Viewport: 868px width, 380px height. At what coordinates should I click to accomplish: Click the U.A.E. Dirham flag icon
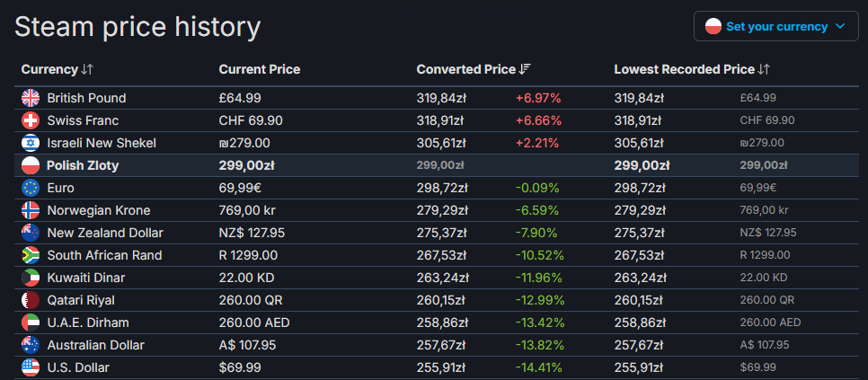coord(31,323)
